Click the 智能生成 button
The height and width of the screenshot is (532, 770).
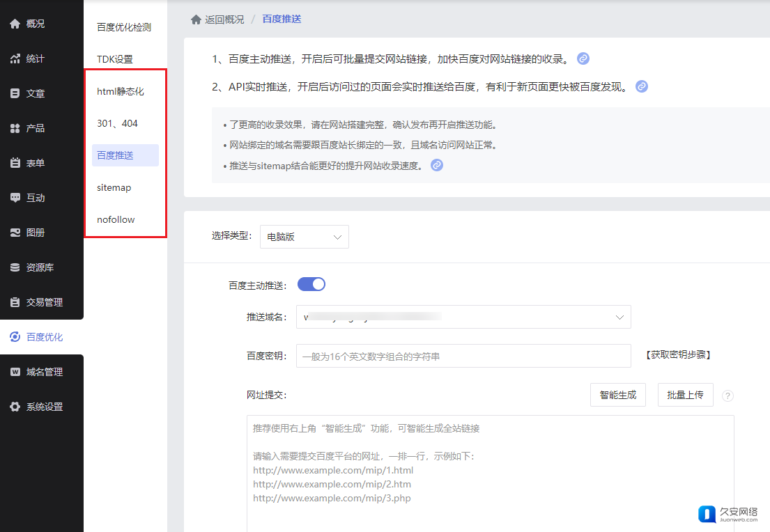[618, 395]
